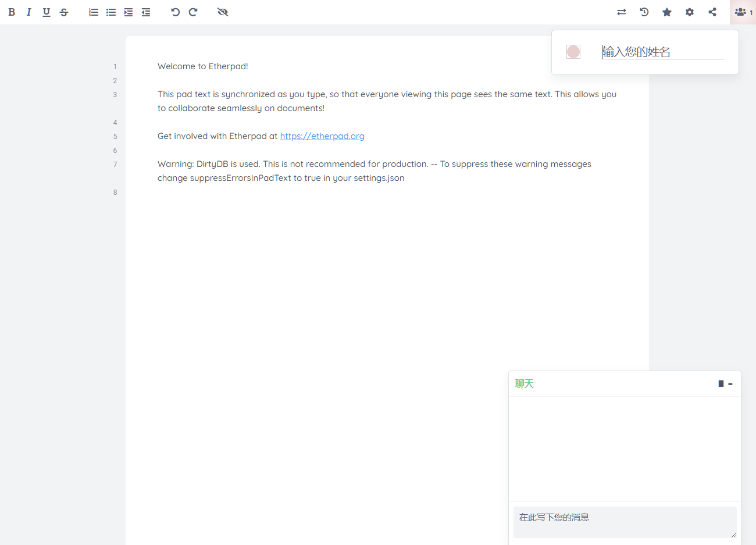Click the chat message input box
Viewport: 756px width, 545px height.
tap(625, 522)
